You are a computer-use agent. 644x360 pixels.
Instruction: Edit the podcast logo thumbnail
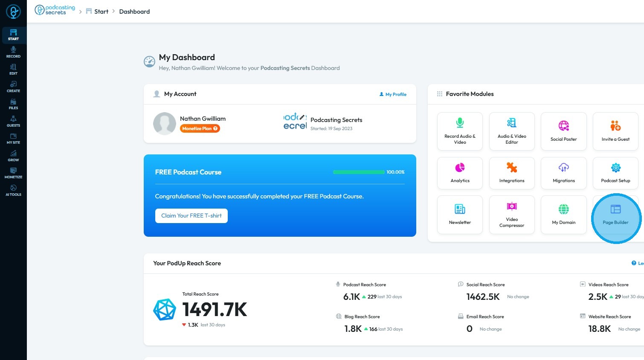pos(295,122)
